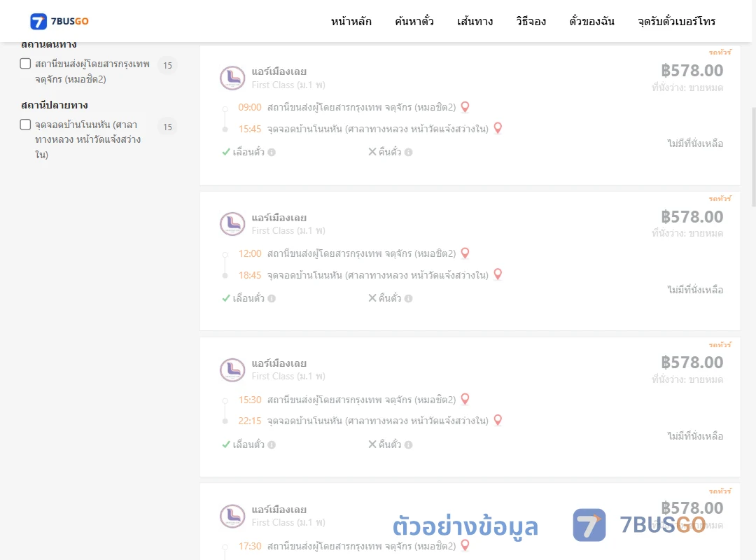Viewport: 756px width, 560px height.
Task: Open map pin for 22:15 arrival stop
Action: coord(498,421)
